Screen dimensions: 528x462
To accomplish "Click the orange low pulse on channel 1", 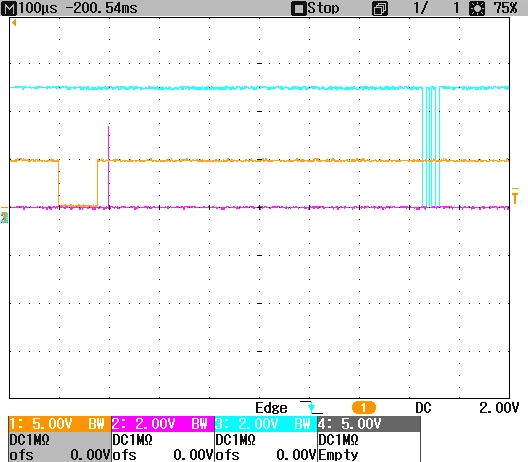I will point(78,183).
